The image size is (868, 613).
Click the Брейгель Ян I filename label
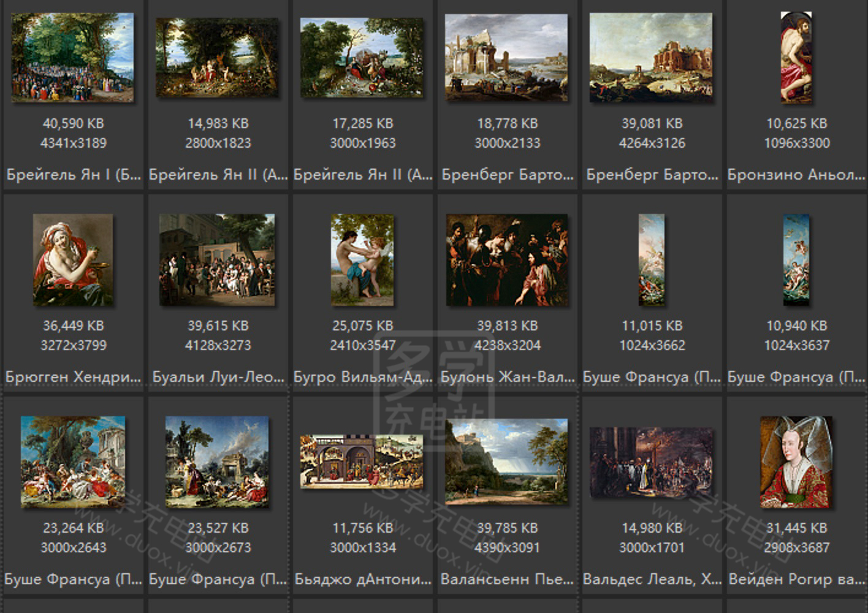pos(73,175)
